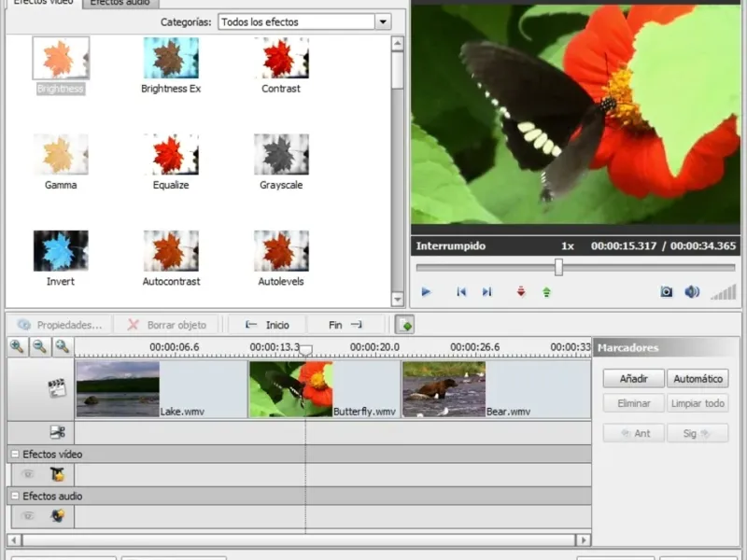This screenshot has height=560, width=747.
Task: Toggle the green diamond toolbar button
Action: [x=404, y=325]
